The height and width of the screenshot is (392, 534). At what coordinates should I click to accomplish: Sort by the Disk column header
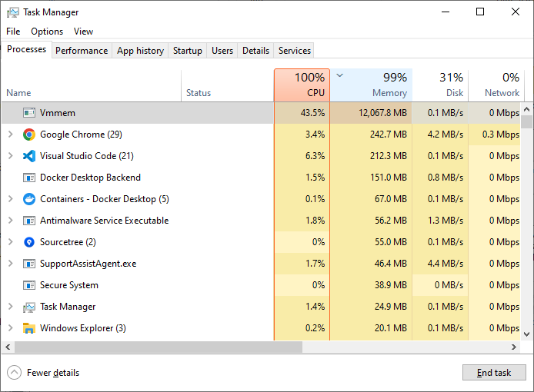click(440, 85)
